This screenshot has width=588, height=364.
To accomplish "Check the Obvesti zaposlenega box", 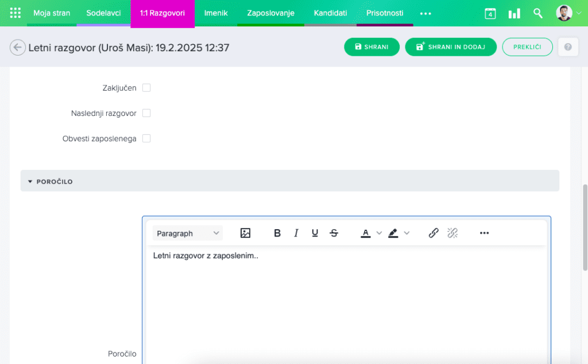I will click(x=146, y=138).
